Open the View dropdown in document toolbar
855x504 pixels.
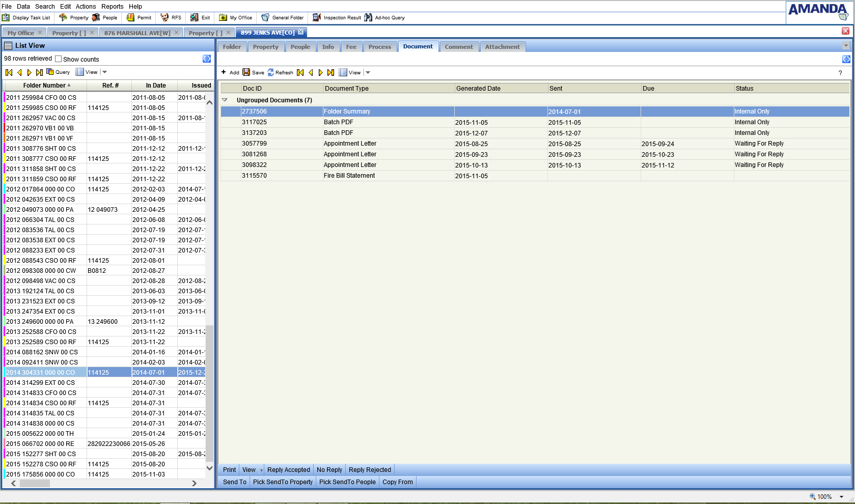tap(368, 72)
